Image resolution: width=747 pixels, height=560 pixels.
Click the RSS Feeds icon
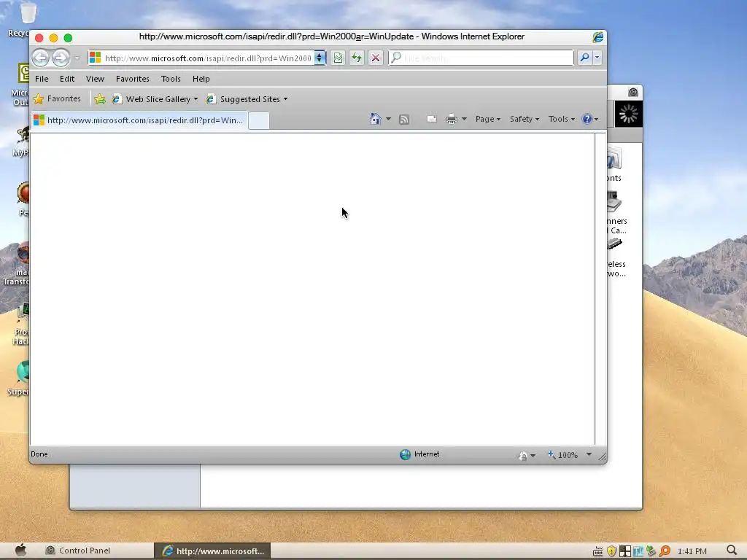click(x=404, y=120)
